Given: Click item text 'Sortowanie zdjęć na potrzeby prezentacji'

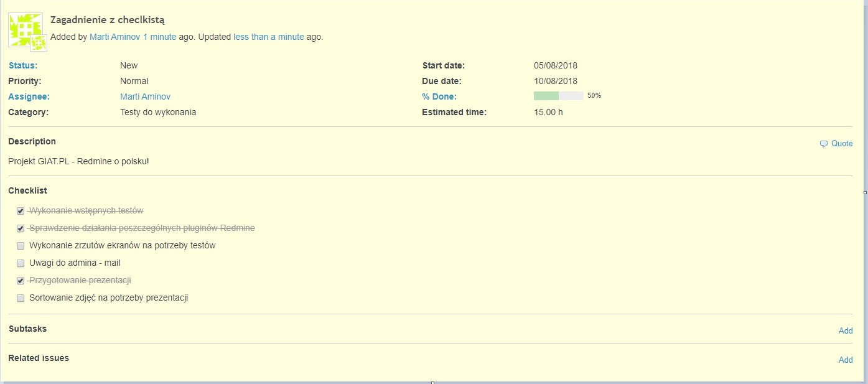Looking at the screenshot, I should (109, 298).
